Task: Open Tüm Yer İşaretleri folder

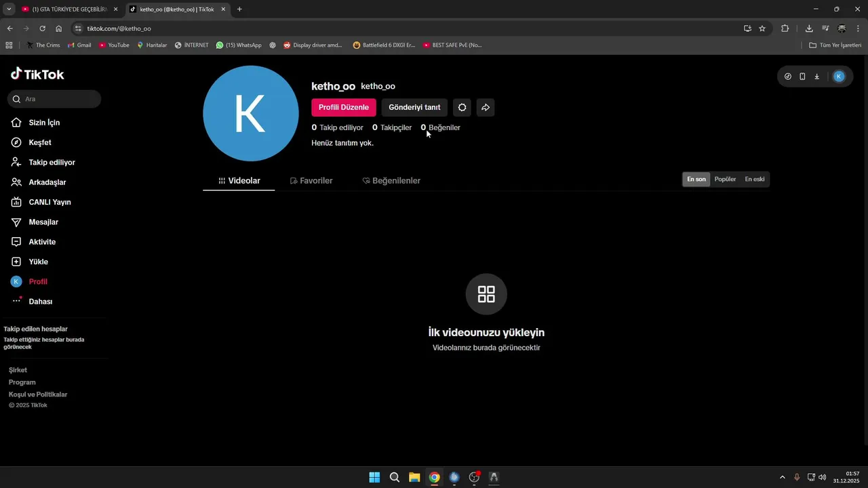Action: (835, 45)
